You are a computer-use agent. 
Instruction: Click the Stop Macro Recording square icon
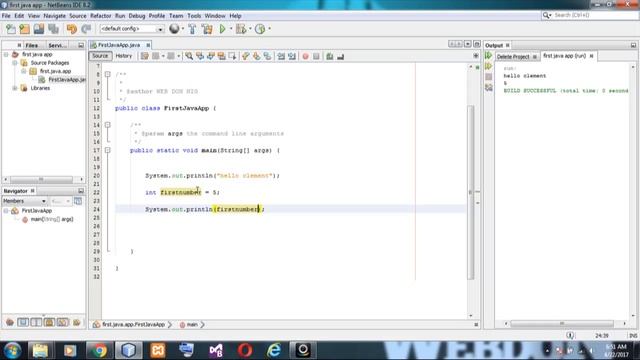pyautogui.click(x=316, y=56)
